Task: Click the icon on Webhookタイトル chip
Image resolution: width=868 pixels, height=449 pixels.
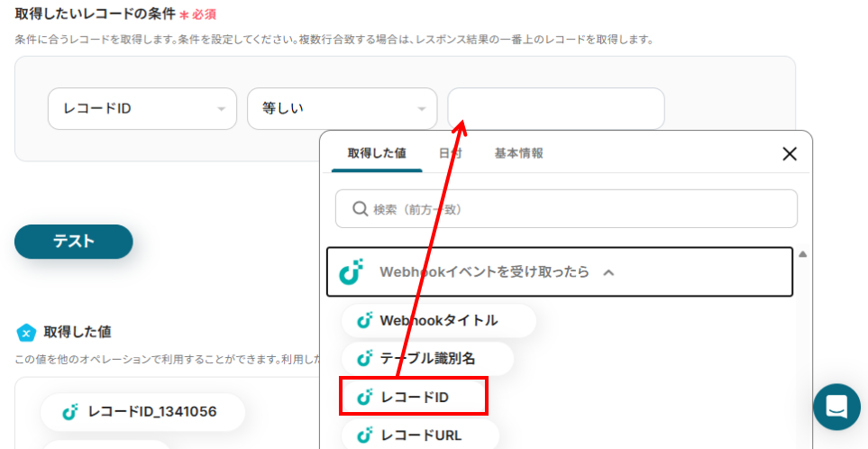Action: coord(364,320)
